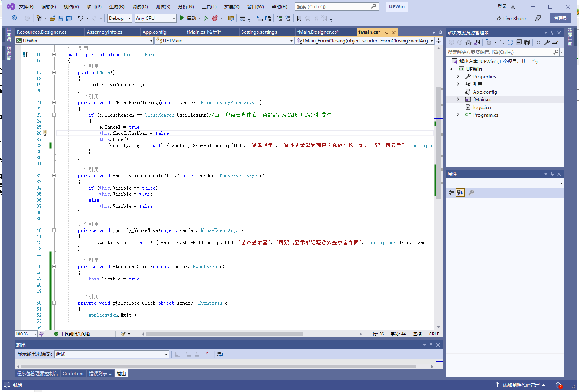Collapse fMain_FormClosing method at line 21
The height and width of the screenshot is (392, 579).
click(54, 103)
